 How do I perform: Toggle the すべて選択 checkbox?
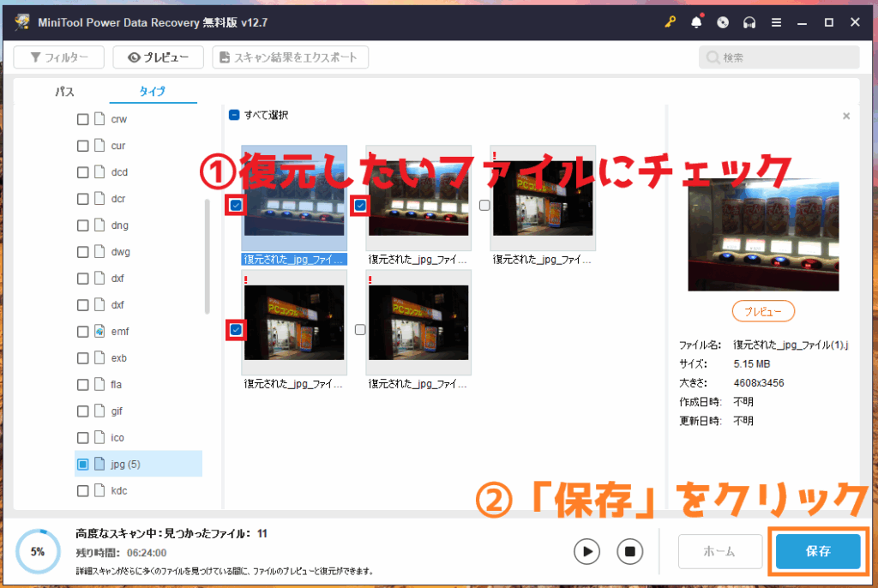pyautogui.click(x=234, y=115)
